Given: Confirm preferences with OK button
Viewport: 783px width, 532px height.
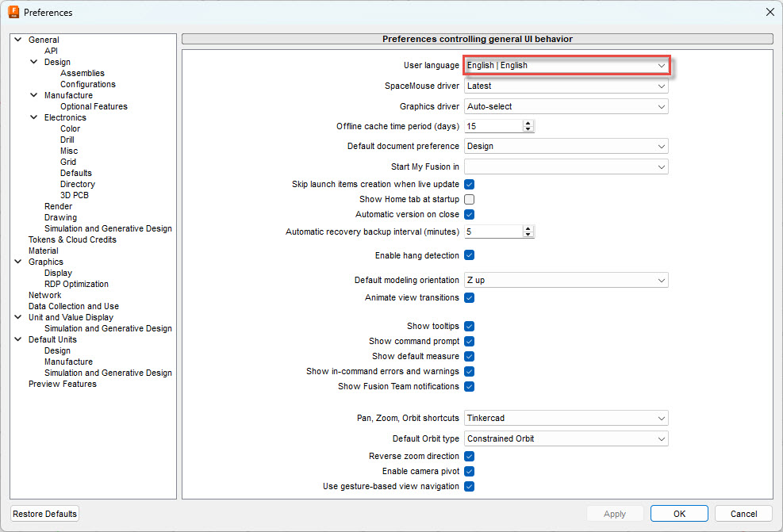Looking at the screenshot, I should (x=679, y=514).
